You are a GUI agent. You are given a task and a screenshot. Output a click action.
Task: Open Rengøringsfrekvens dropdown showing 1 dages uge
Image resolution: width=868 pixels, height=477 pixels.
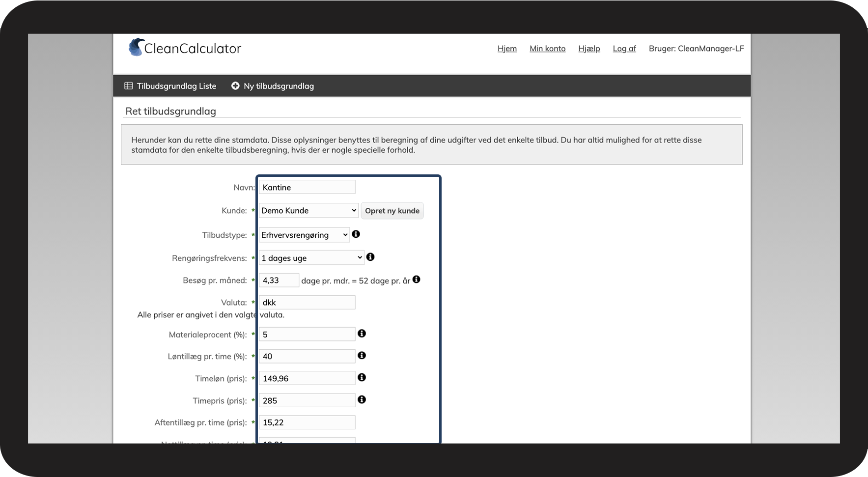[x=311, y=258]
